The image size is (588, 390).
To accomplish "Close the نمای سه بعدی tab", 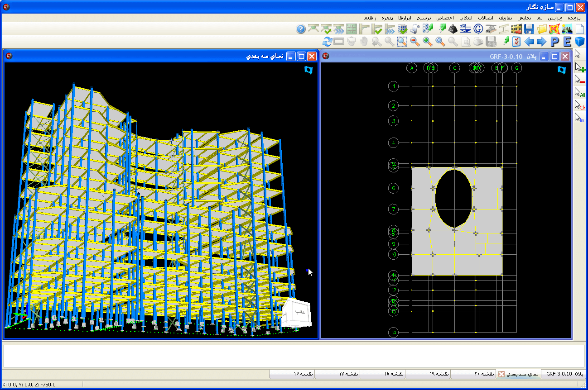I will pos(501,374).
